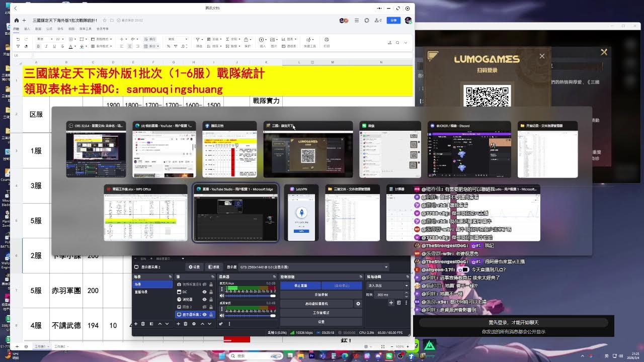This screenshot has height=362, width=644.
Task: Select the WPS Office spreadsheet thumbnail
Action: pos(145,213)
